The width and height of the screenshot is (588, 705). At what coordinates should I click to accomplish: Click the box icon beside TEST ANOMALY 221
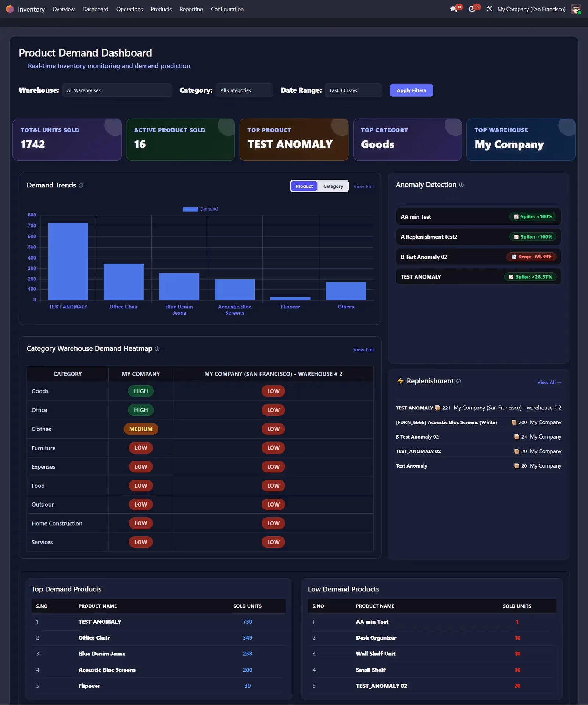point(437,408)
